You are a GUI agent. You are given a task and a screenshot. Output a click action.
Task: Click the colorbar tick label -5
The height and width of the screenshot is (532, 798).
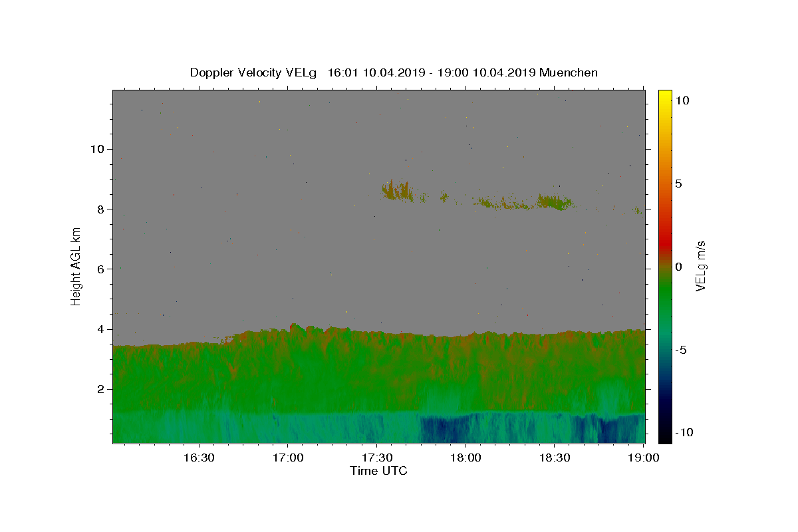(x=680, y=350)
